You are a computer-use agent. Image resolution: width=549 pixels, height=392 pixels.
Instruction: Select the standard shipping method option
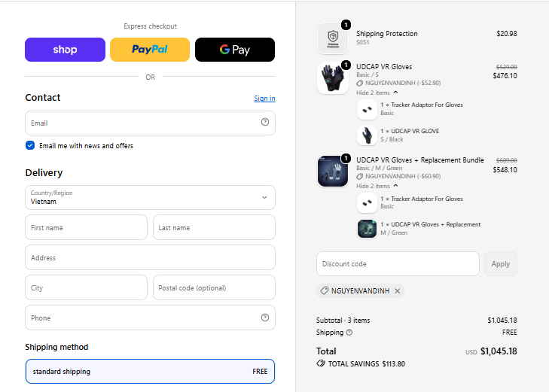[x=150, y=372]
